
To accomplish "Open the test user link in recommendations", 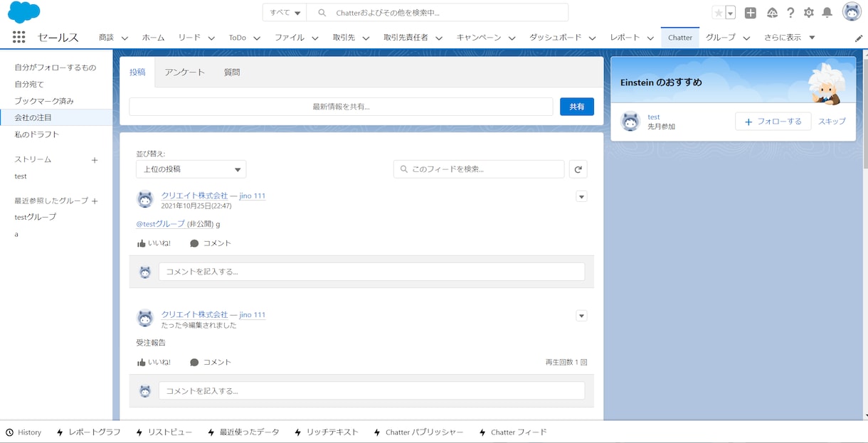I will (x=654, y=117).
